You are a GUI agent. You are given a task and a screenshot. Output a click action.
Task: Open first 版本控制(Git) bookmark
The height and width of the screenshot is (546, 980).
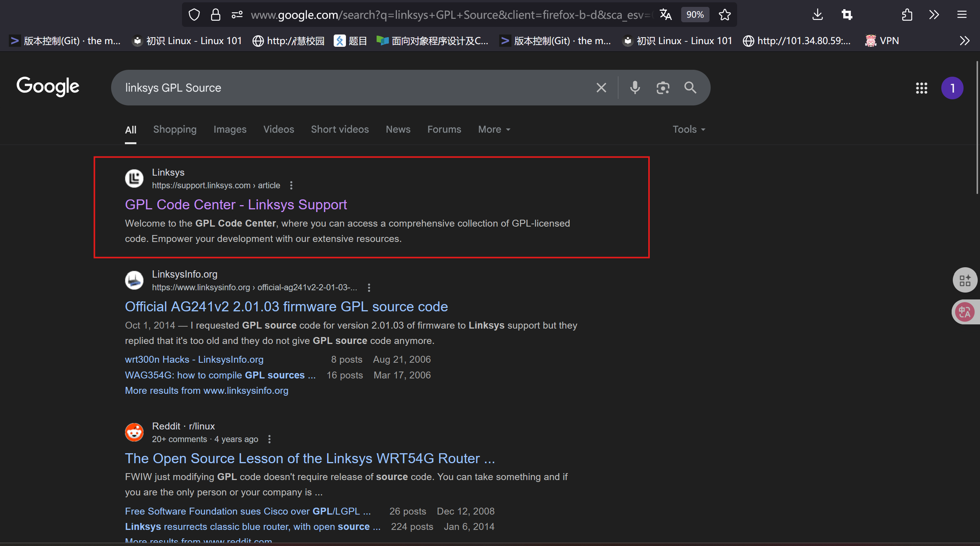65,41
